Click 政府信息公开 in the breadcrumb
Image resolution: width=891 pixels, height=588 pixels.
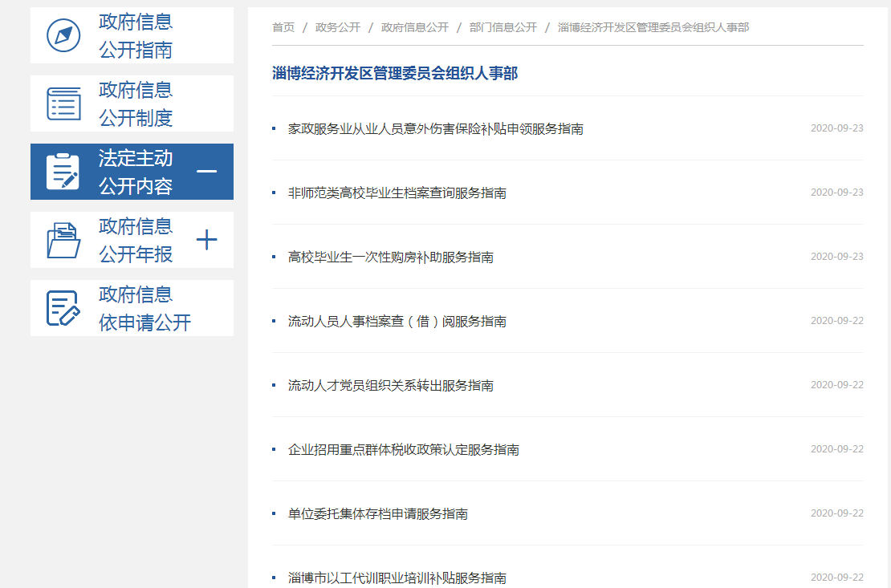[415, 27]
